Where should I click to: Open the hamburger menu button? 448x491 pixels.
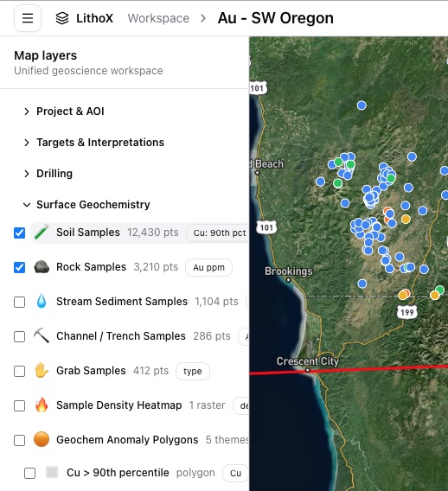[x=28, y=18]
